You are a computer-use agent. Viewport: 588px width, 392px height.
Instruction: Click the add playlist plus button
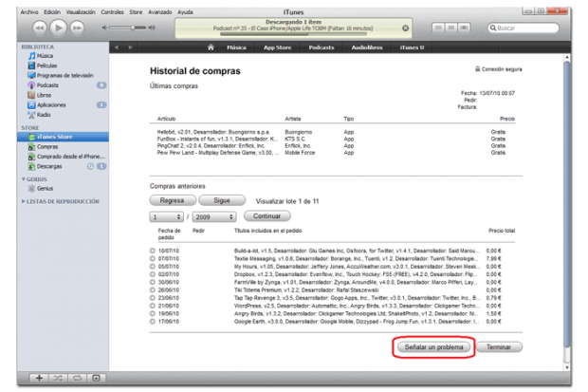[x=37, y=378]
